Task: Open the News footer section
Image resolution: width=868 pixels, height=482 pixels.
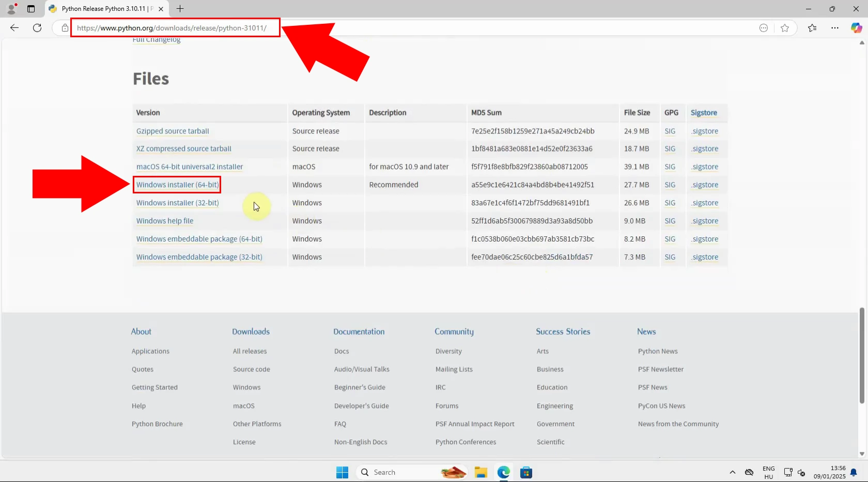Action: point(646,332)
